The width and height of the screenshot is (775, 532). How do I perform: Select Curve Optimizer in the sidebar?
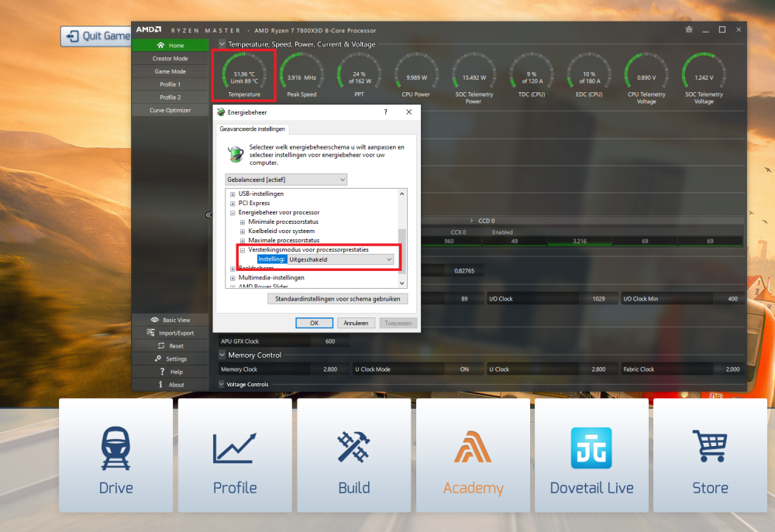coord(170,111)
